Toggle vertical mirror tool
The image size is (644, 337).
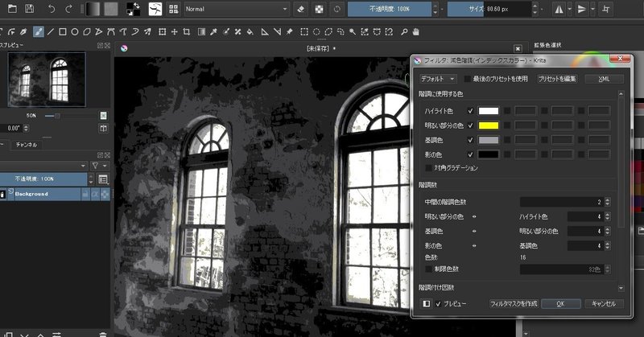pos(581,9)
